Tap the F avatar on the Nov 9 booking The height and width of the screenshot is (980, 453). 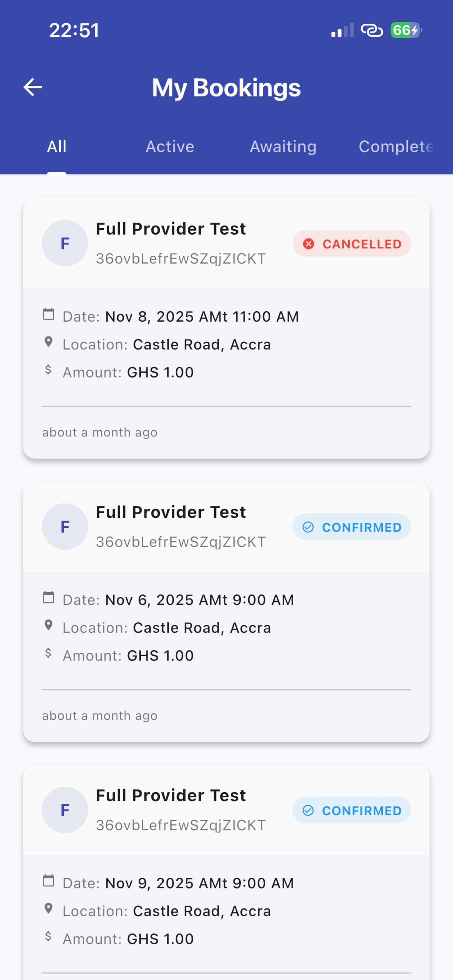pos(65,810)
